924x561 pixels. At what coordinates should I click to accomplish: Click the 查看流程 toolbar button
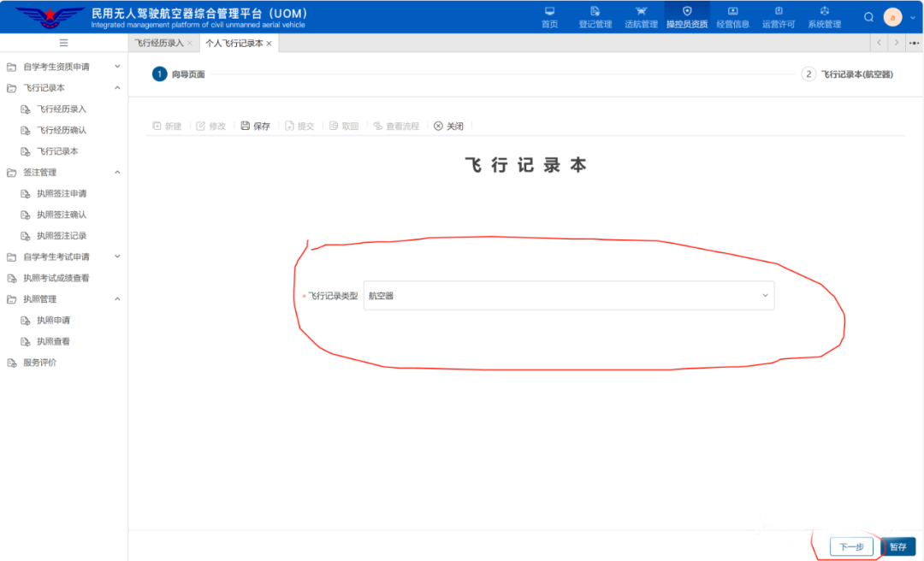[x=396, y=126]
